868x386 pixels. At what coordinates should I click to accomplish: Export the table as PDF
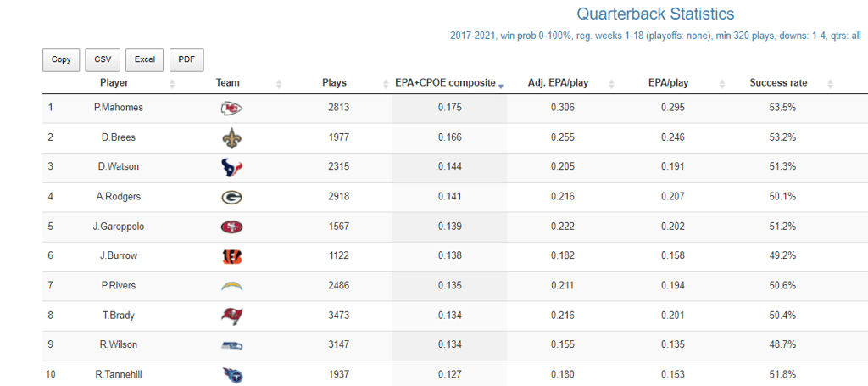pos(186,59)
